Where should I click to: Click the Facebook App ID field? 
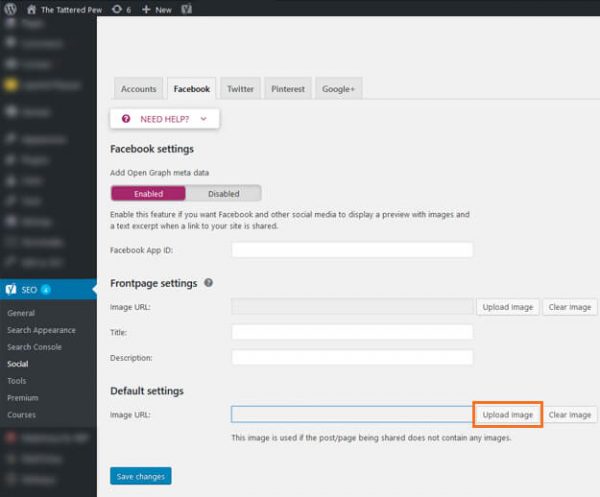click(352, 249)
